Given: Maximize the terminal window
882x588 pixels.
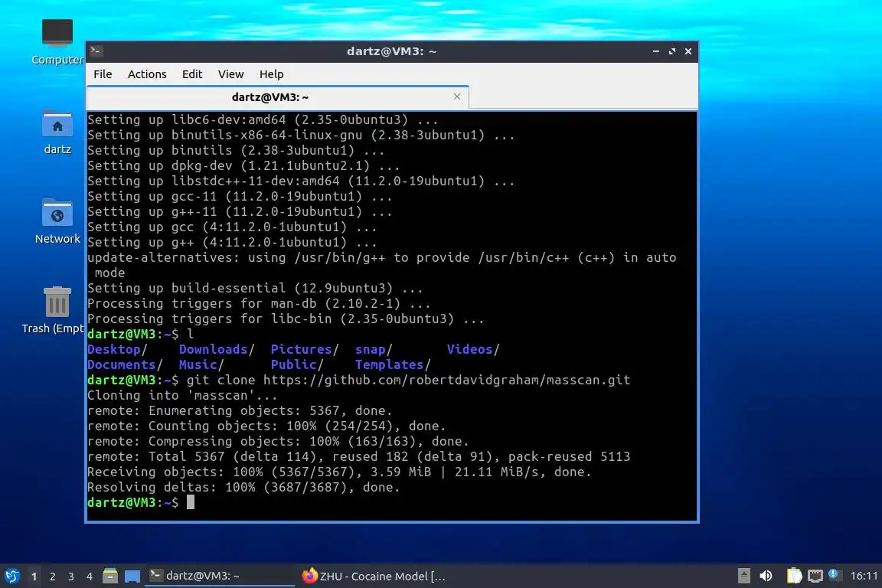Looking at the screenshot, I should pyautogui.click(x=671, y=51).
